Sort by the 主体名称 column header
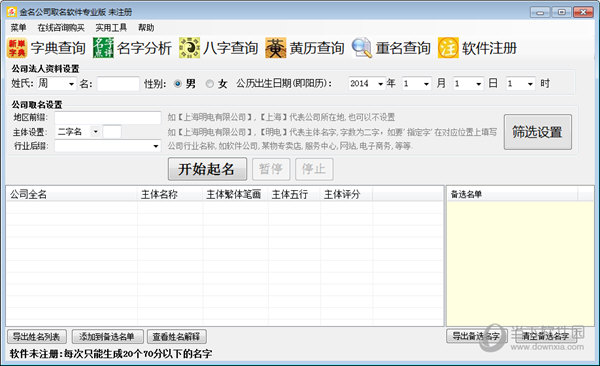600x366 pixels. point(170,194)
